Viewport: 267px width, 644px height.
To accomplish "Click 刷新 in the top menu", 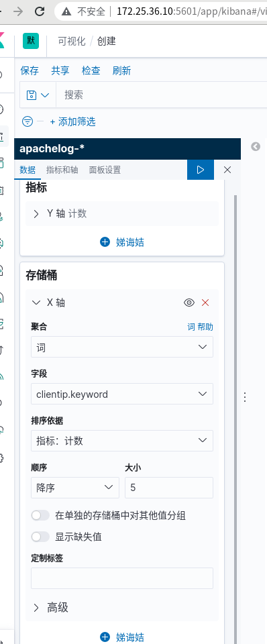I will coord(121,70).
